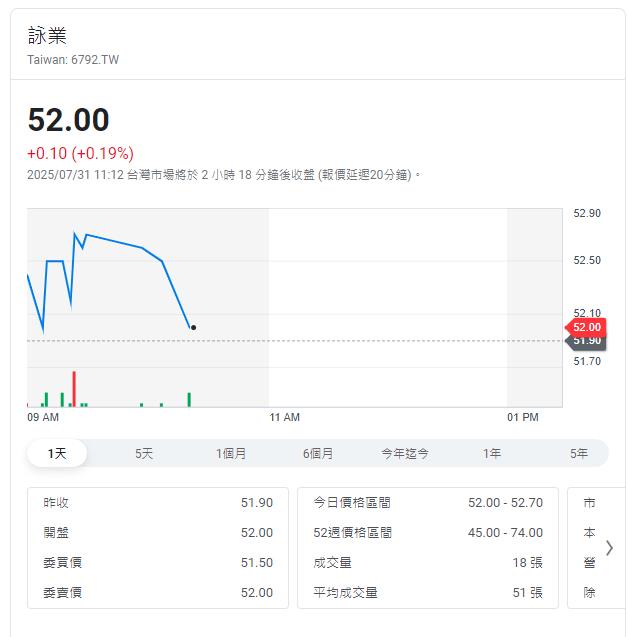Click the 成交量 18 張 row
The width and height of the screenshot is (629, 637).
coord(428,563)
